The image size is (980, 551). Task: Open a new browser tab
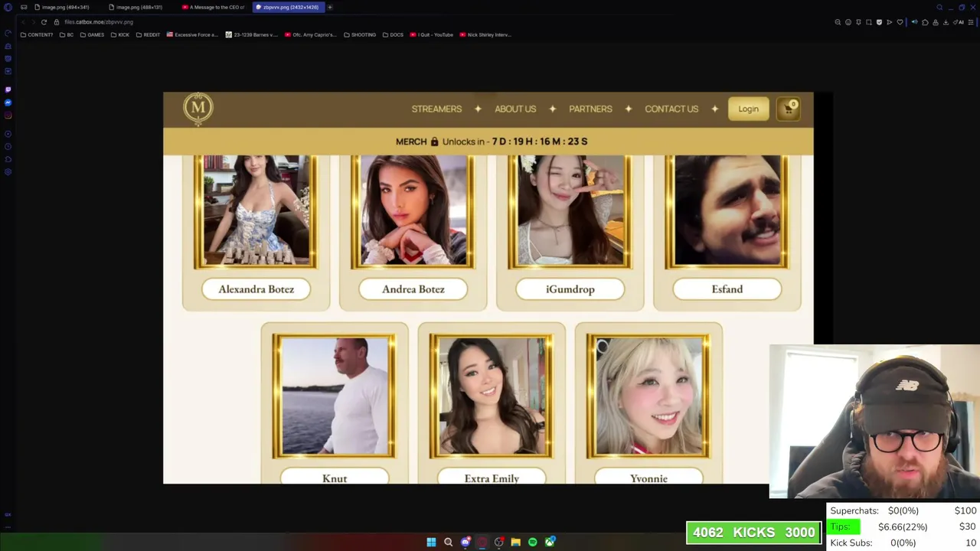[330, 7]
